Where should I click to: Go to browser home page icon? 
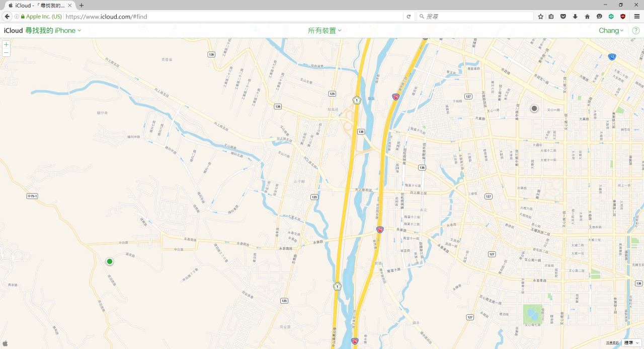pos(587,17)
